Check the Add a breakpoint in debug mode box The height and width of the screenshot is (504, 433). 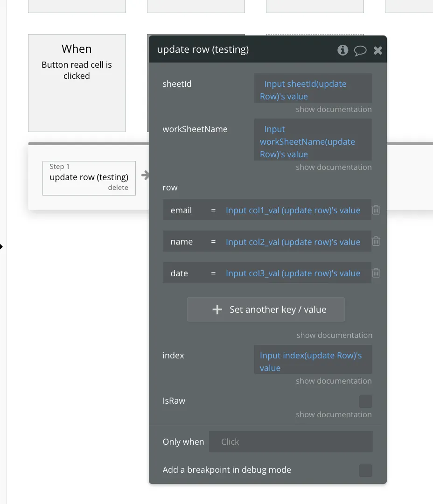(x=365, y=470)
